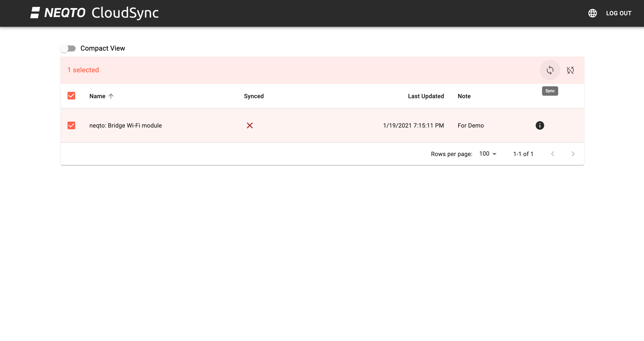Click the Synced column header
The height and width of the screenshot is (341, 644).
tap(253, 96)
